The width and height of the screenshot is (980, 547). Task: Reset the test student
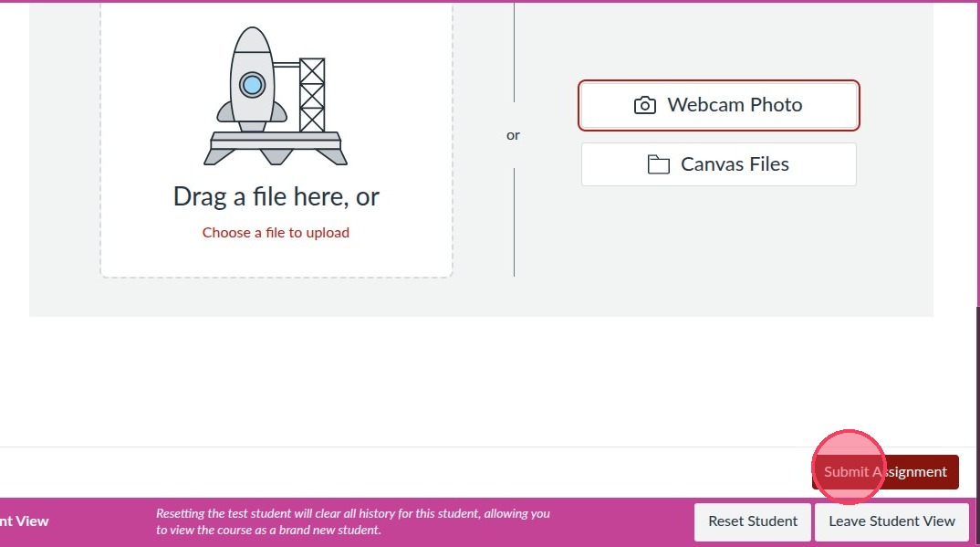[x=753, y=521]
